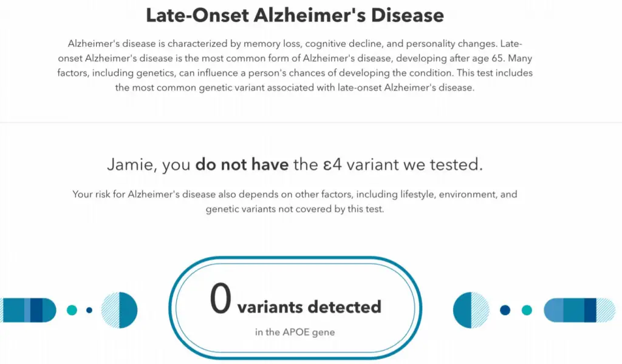
Task: Click the navy dot right of result
Action: [x=505, y=310]
